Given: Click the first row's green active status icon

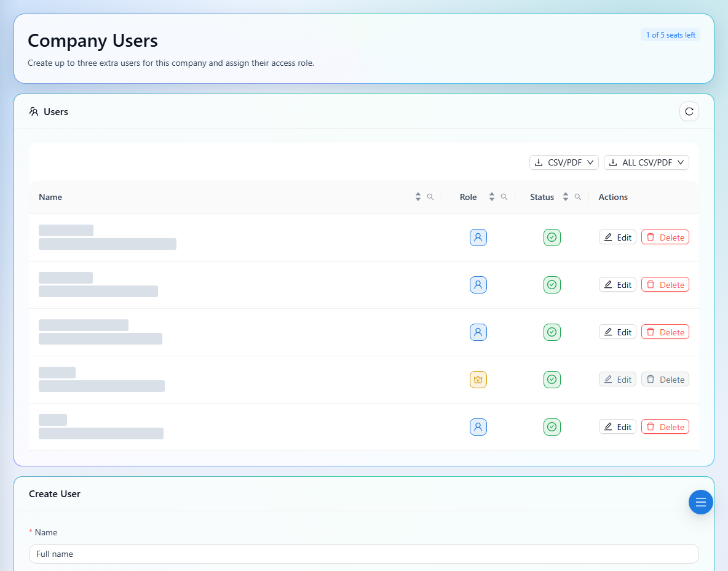Looking at the screenshot, I should 552,238.
